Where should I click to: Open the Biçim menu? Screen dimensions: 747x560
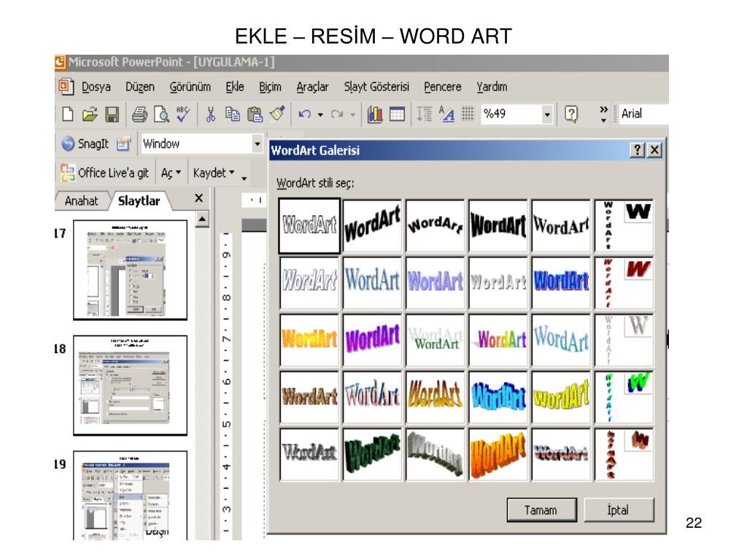[270, 87]
